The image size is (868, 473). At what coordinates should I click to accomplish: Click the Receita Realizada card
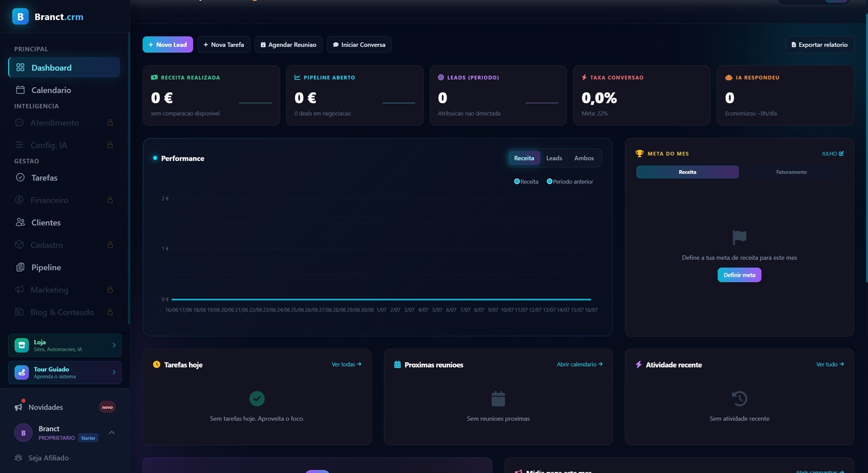click(211, 95)
